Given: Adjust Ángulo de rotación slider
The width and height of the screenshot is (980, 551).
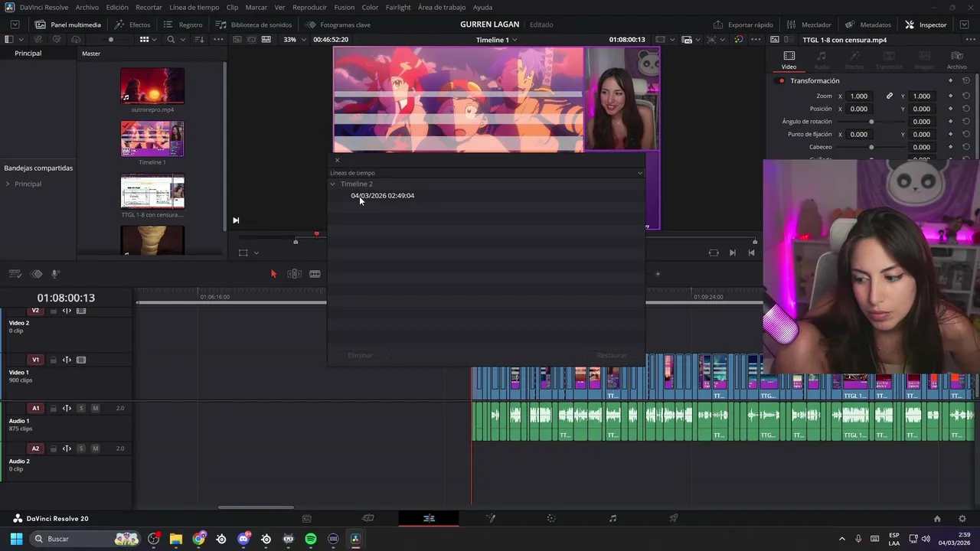Looking at the screenshot, I should 871,122.
